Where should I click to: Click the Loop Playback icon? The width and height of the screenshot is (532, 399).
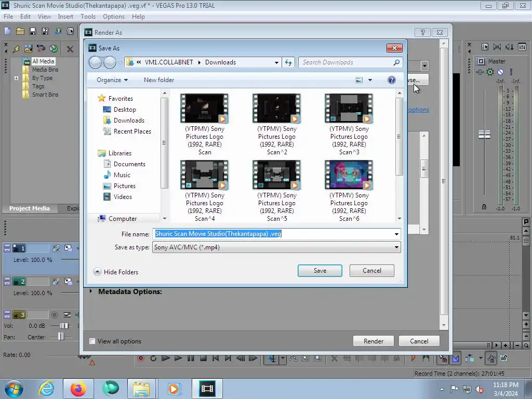pos(153,358)
